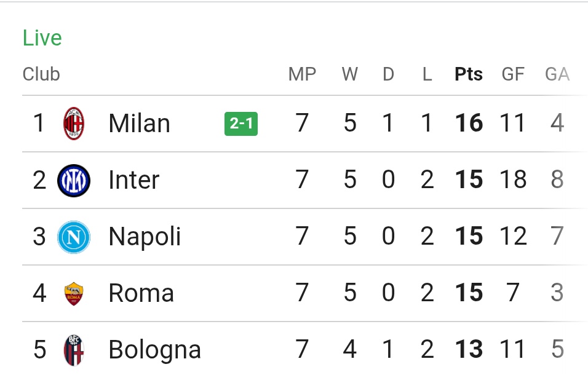Open the Napoli team name
588x391 pixels.
(x=145, y=237)
